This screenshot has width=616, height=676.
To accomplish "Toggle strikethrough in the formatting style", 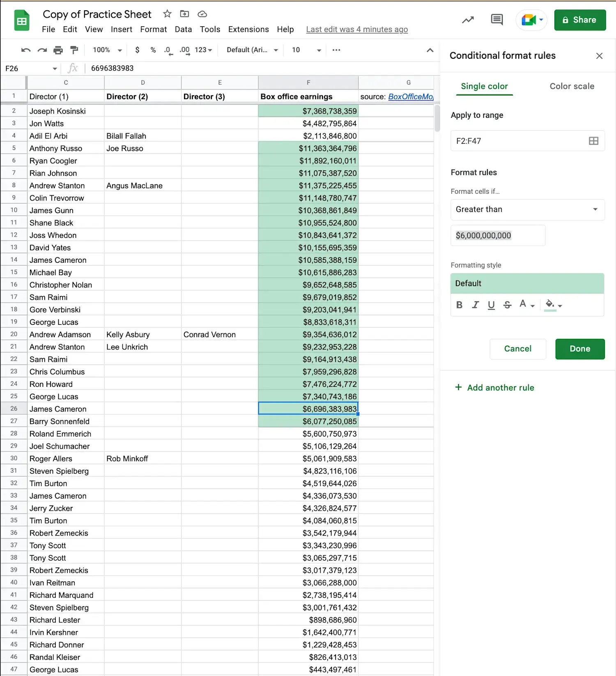I will (507, 305).
